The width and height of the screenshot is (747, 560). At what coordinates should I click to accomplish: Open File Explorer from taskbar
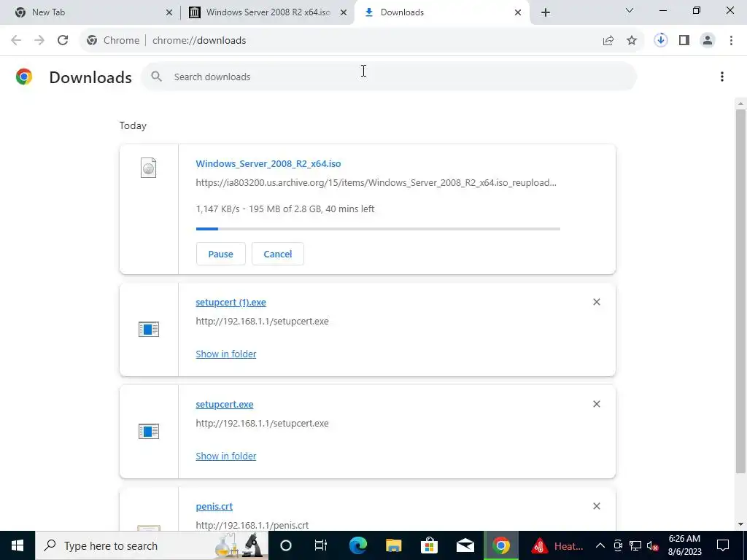tap(393, 545)
